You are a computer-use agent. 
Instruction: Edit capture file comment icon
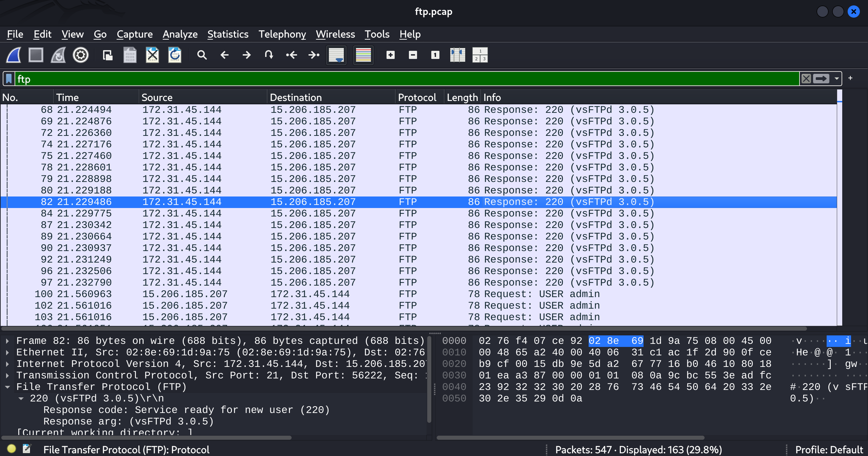27,449
